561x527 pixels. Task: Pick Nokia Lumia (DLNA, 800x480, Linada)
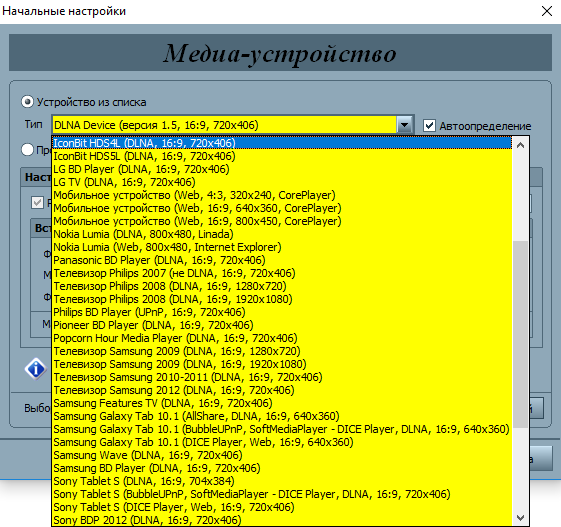[282, 234]
